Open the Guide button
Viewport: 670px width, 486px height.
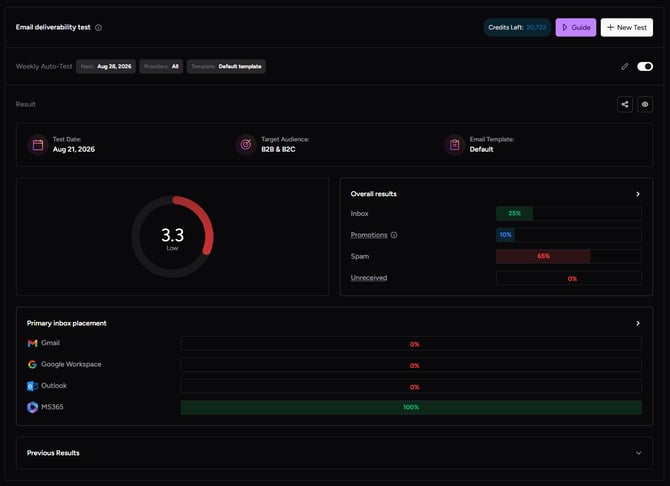576,27
